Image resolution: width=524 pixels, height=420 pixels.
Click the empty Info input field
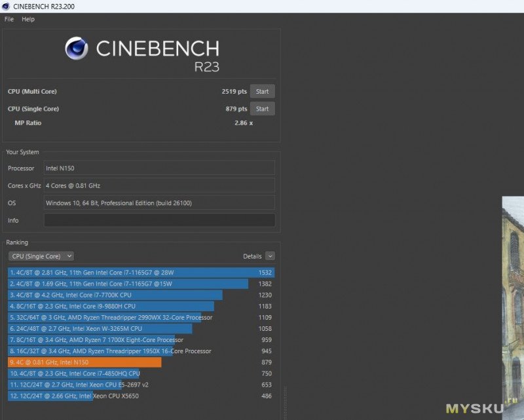click(x=159, y=220)
